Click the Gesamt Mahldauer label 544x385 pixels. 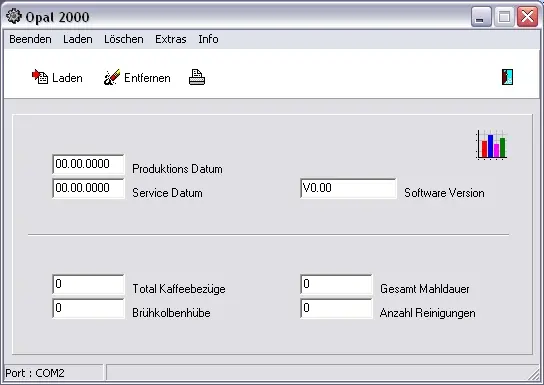coord(425,289)
